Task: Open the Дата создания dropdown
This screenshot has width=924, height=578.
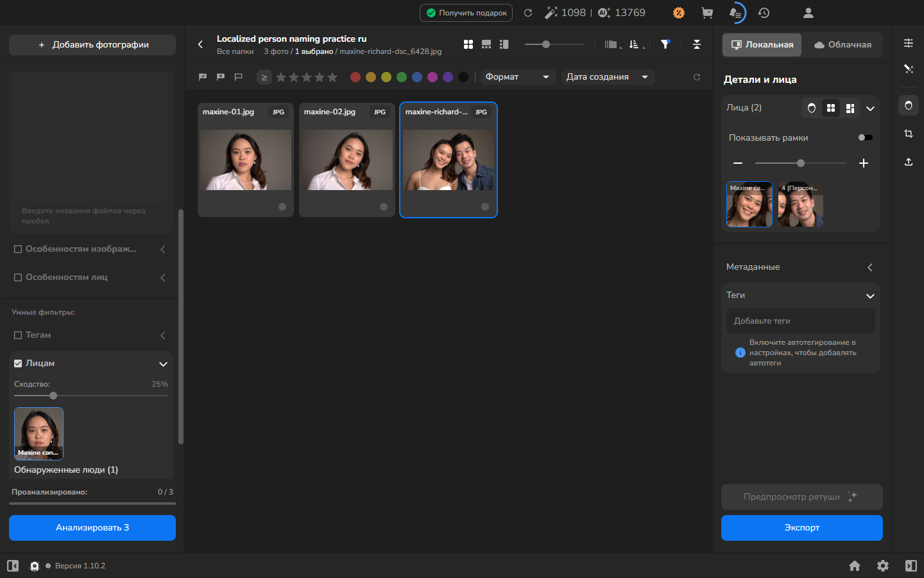Action: coord(608,77)
